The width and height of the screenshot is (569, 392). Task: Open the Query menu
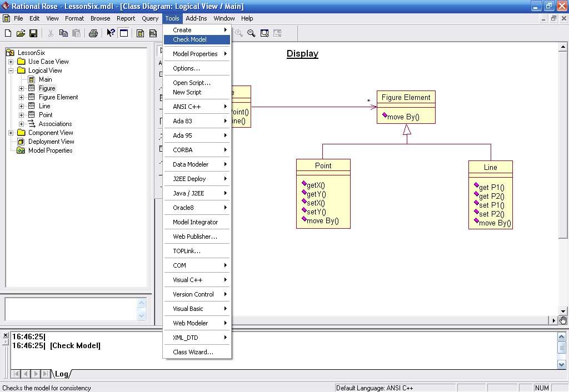click(x=150, y=18)
